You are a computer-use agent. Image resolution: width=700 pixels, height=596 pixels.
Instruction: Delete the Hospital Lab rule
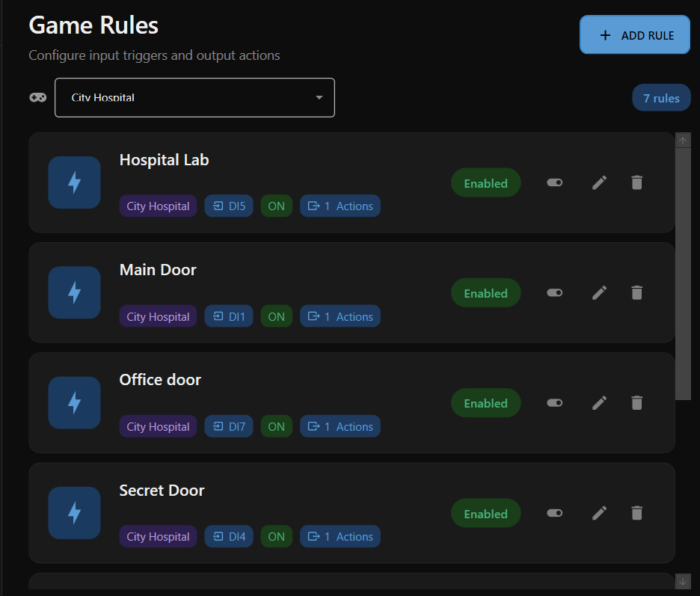pyautogui.click(x=637, y=182)
